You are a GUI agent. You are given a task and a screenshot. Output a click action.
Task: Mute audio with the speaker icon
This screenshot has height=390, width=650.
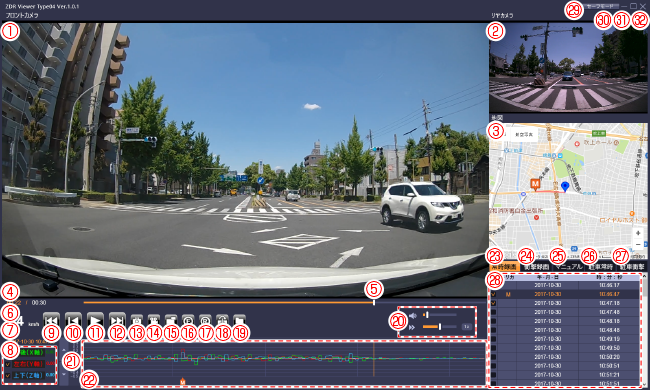coord(413,316)
